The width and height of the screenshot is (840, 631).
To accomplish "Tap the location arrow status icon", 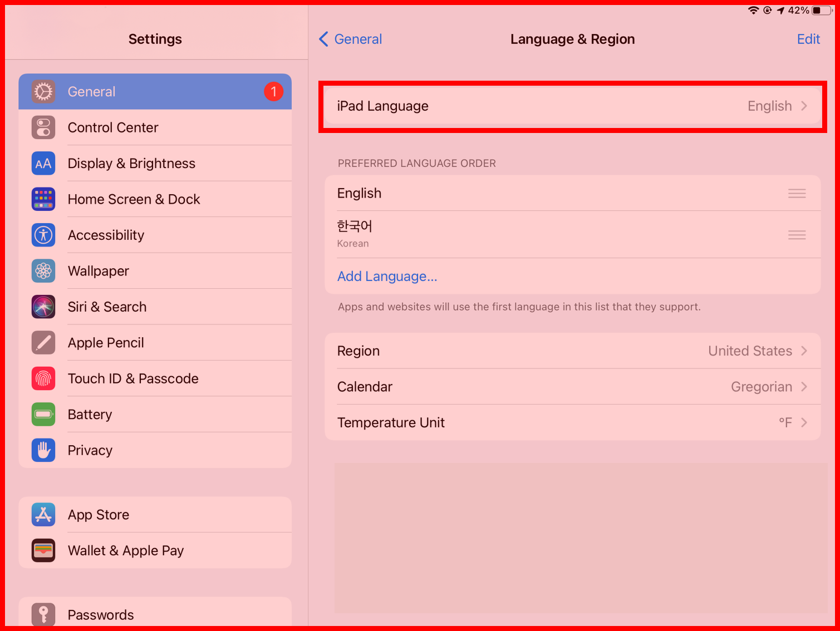I will (780, 11).
